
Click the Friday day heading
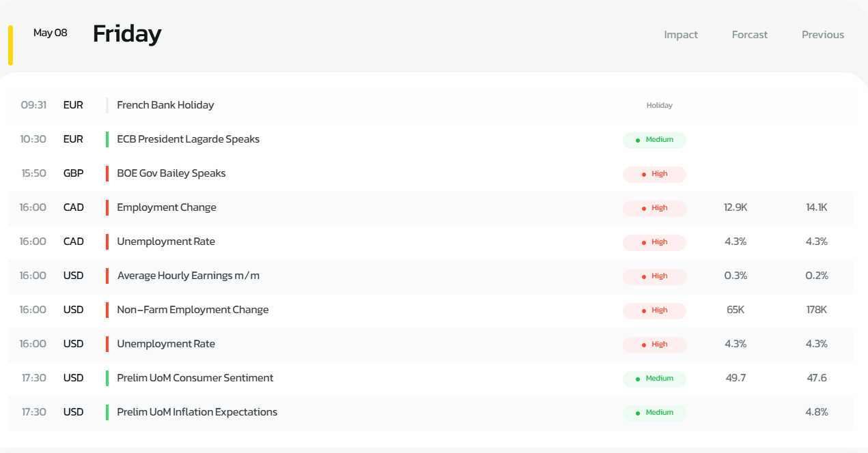pyautogui.click(x=127, y=33)
